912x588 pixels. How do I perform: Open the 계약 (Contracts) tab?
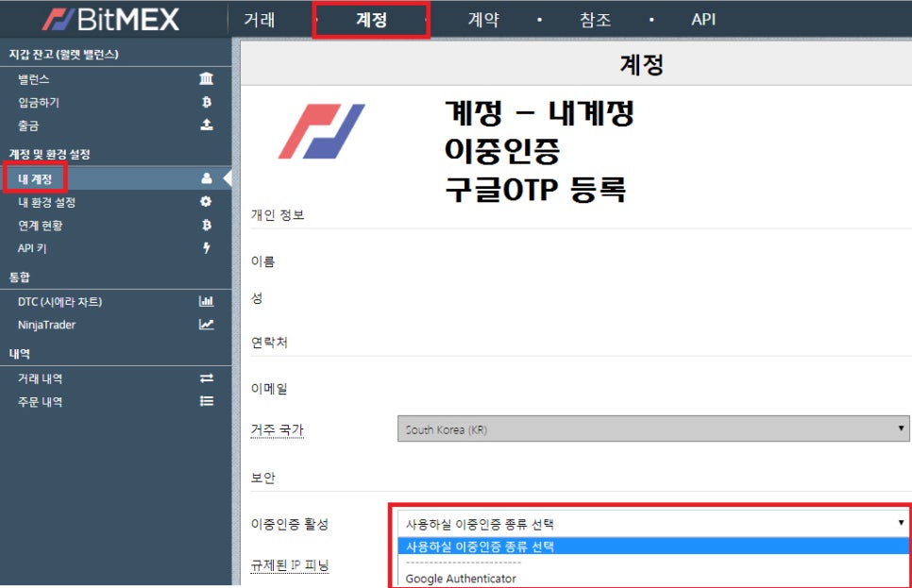[483, 20]
